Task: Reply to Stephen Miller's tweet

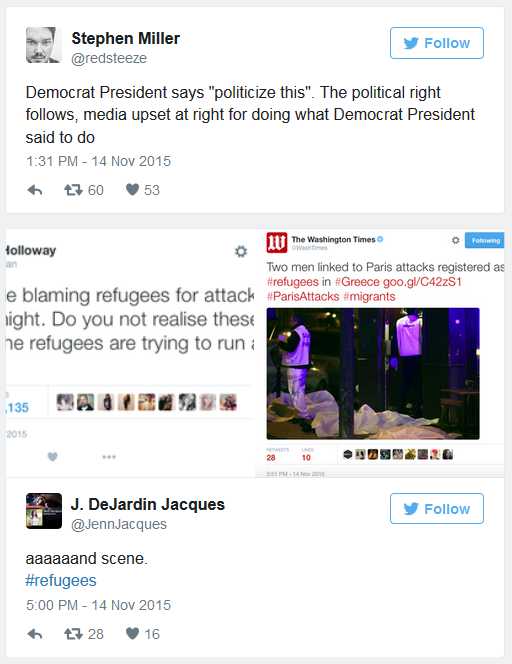Action: [35, 191]
